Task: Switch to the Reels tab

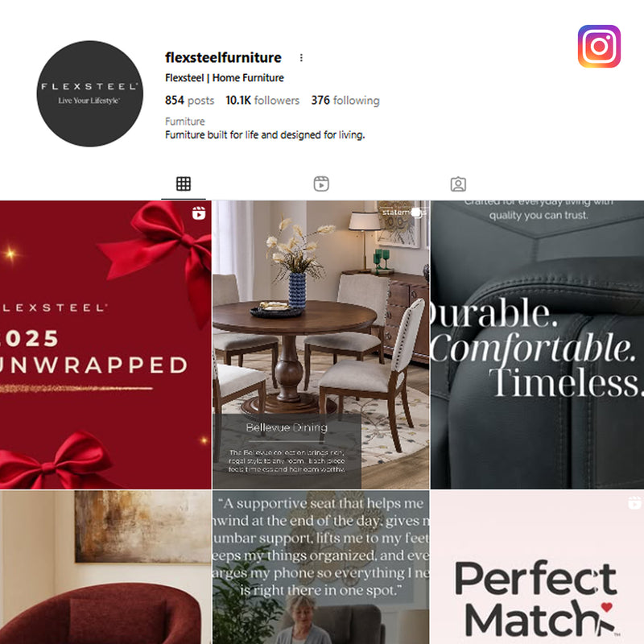Action: (x=321, y=184)
